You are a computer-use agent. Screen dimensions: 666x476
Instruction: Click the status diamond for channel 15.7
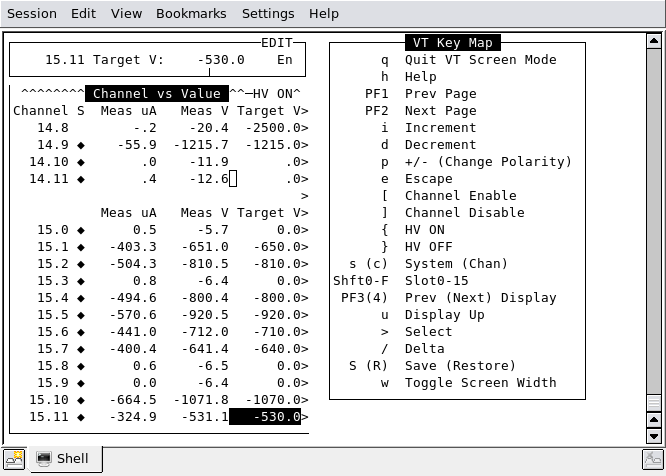point(81,349)
